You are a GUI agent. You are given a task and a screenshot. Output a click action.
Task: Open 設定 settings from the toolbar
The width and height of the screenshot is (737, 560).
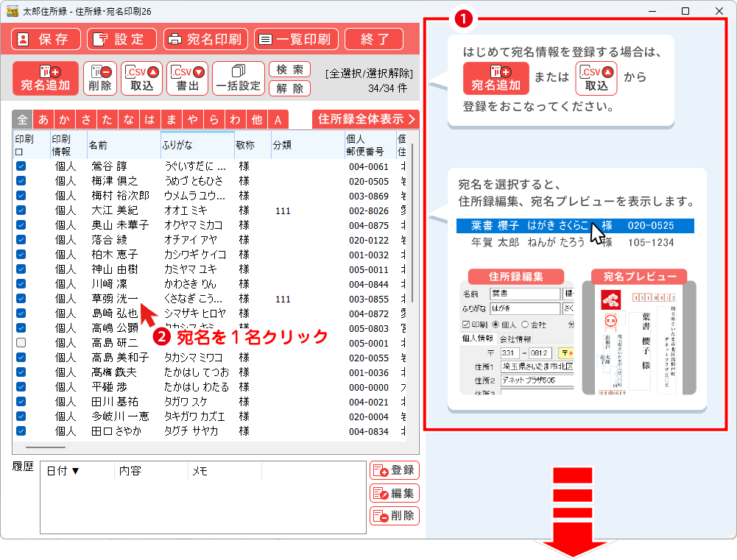(x=120, y=39)
